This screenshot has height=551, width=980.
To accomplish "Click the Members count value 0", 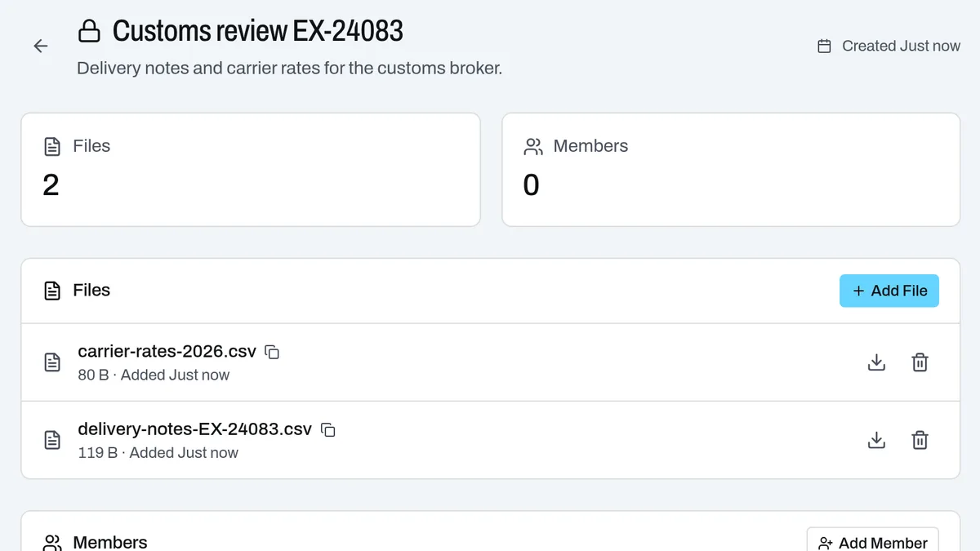I will (x=532, y=186).
